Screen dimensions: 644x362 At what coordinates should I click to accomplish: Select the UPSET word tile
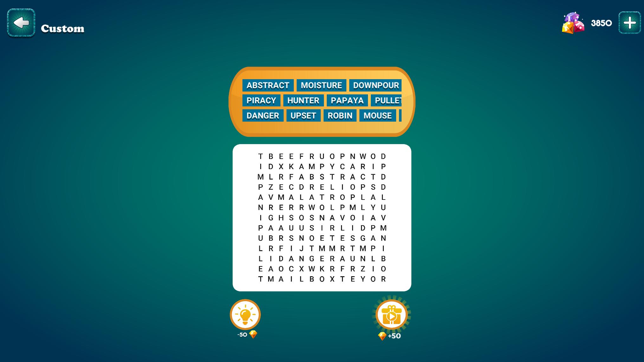pyautogui.click(x=303, y=115)
